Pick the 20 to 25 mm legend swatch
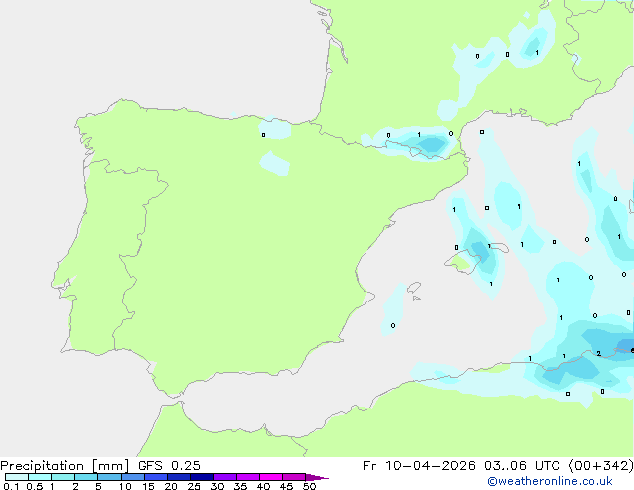This screenshot has width=634, height=490. (179, 477)
